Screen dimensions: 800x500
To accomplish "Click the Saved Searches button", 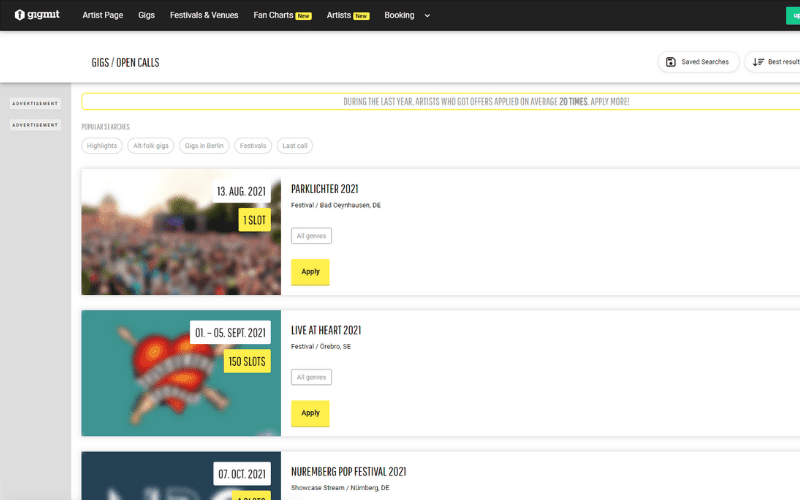I will pos(698,62).
